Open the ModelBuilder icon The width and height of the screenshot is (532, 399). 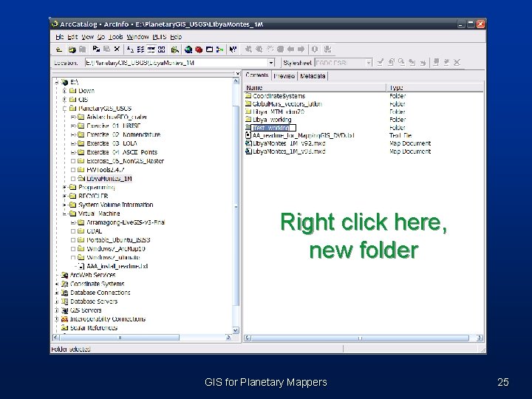[220, 50]
